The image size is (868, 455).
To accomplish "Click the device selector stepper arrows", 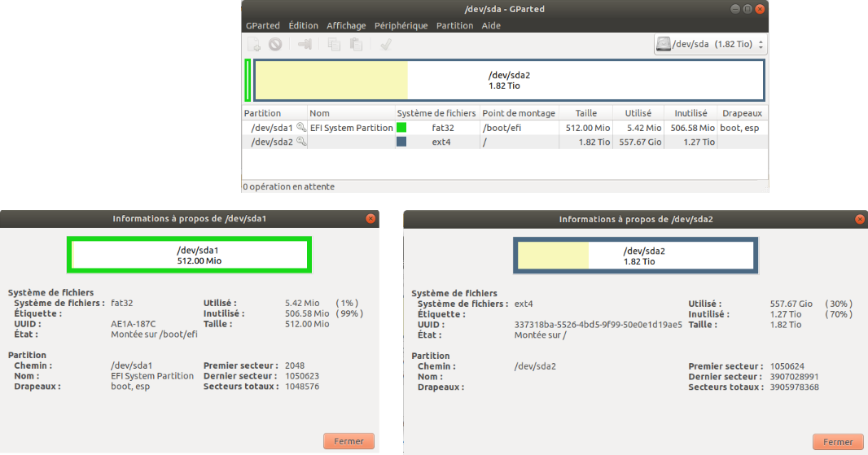I will tap(761, 44).
